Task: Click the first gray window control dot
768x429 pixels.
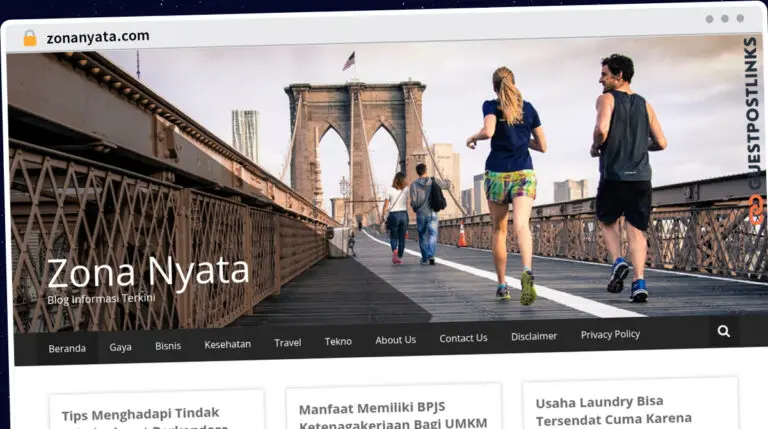Action: click(709, 19)
